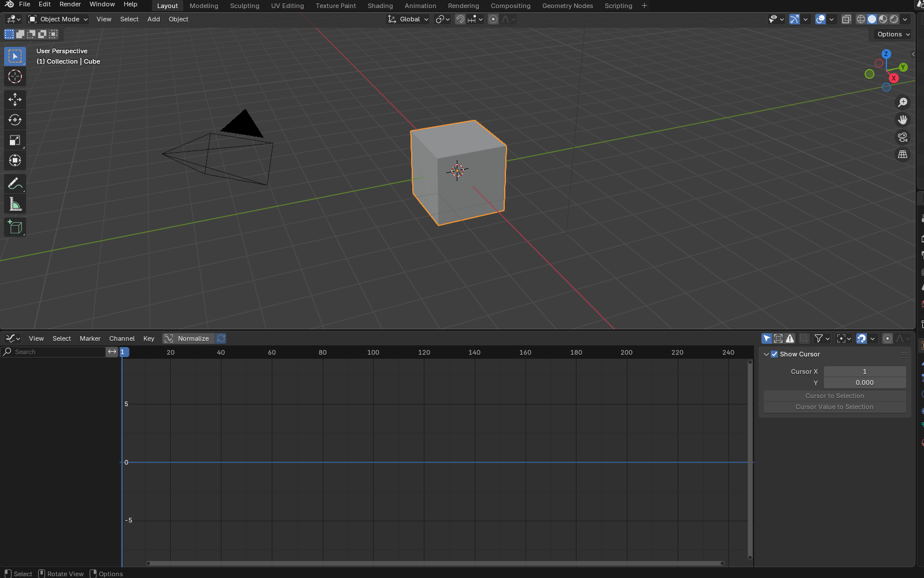Open the Object Mode dropdown
This screenshot has width=924, height=578.
tap(58, 19)
